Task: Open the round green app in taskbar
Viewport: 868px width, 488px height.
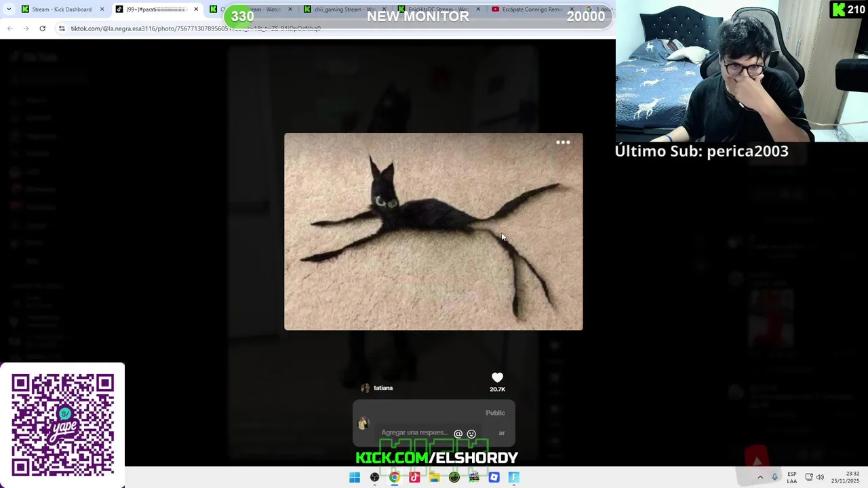Action: [454, 477]
